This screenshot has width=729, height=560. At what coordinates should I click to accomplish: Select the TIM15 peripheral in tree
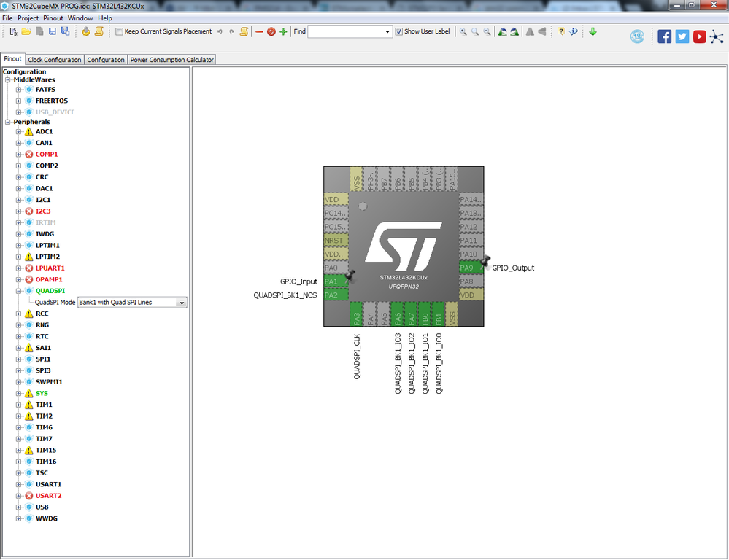click(x=46, y=451)
